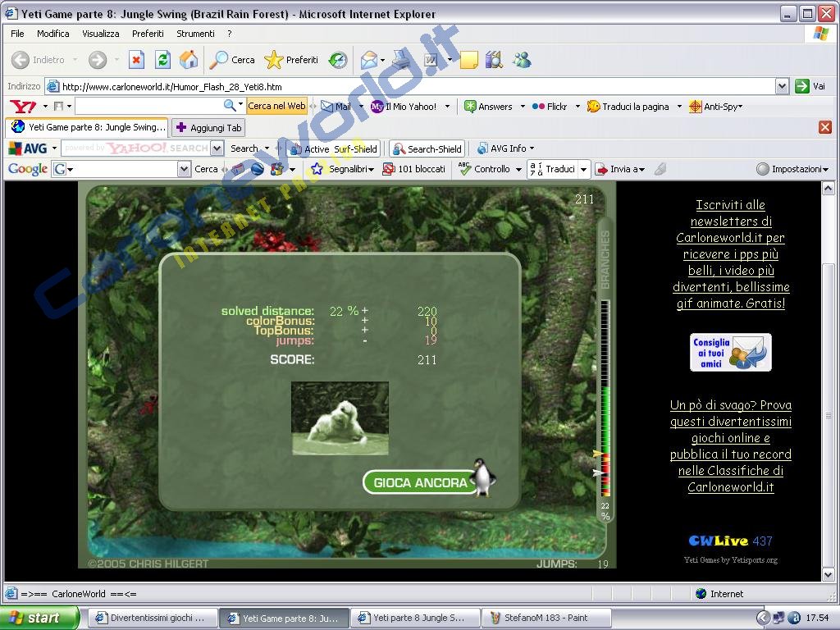Click the Branches power meter bar
Screen dimensions: 840x630
coord(605,399)
